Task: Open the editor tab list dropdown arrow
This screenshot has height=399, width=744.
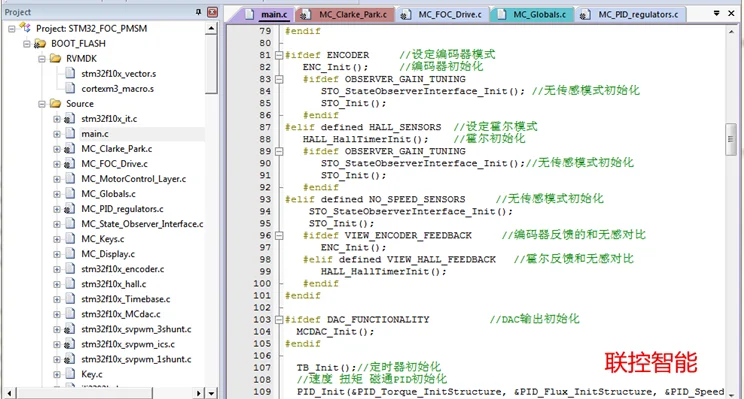Action: click(716, 13)
